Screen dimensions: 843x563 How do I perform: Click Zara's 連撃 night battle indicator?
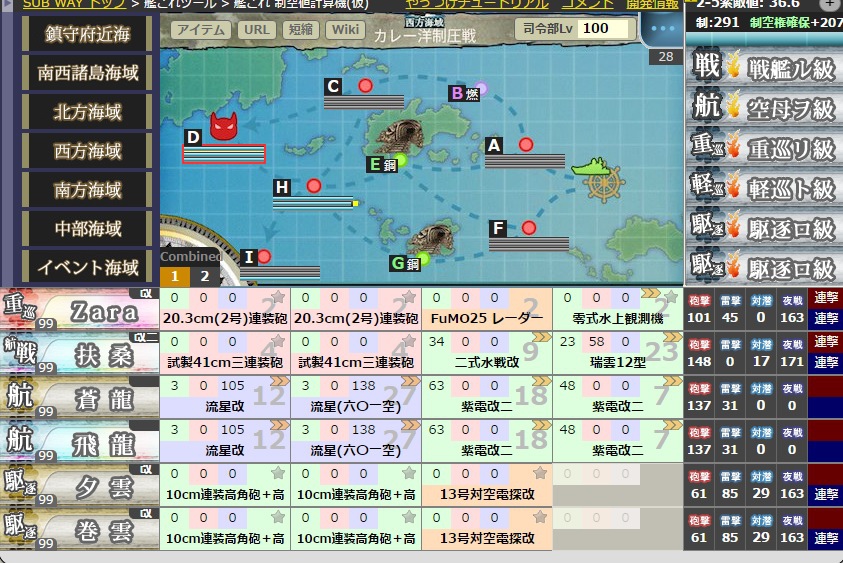(x=826, y=318)
